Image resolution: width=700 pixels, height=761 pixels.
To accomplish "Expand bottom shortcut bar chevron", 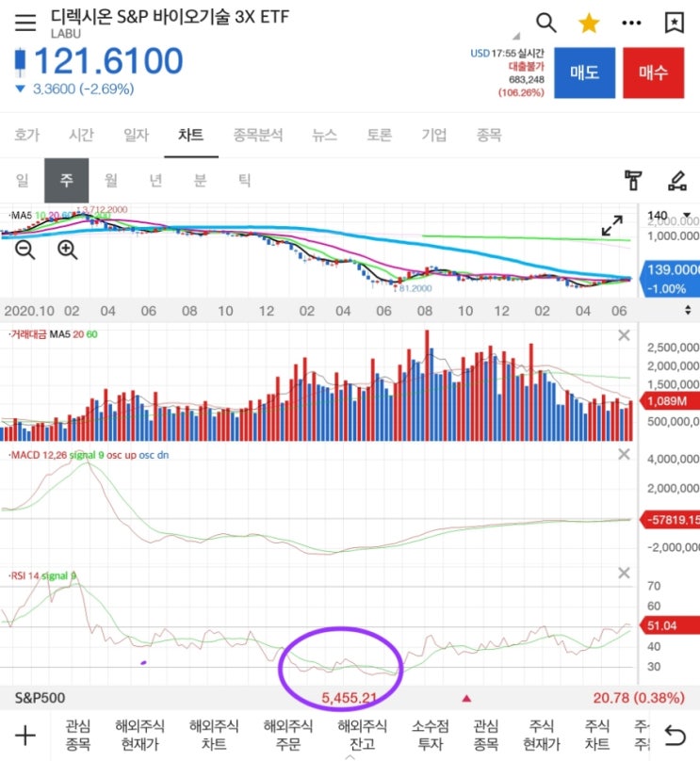I will coord(350,756).
